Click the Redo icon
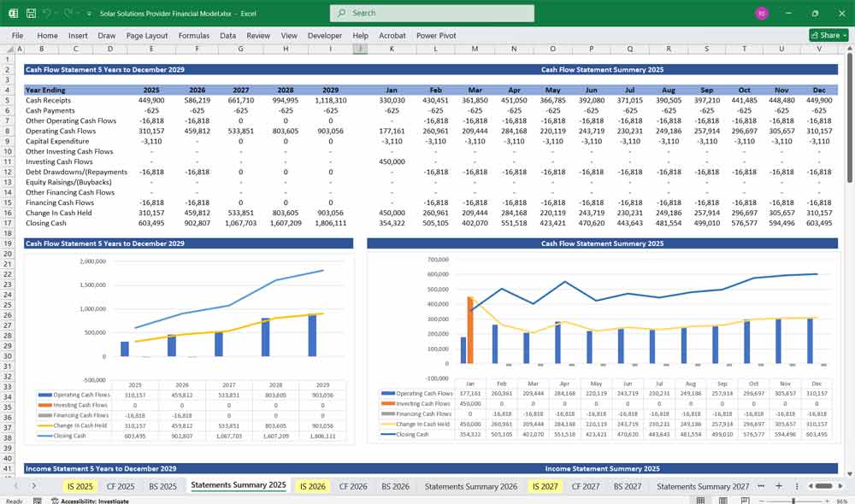This screenshot has width=855, height=504. point(67,13)
